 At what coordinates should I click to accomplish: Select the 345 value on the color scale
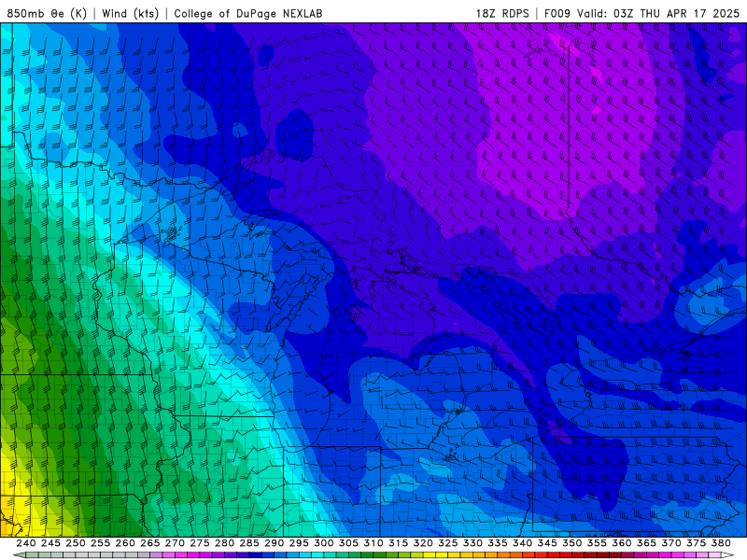[x=547, y=543]
